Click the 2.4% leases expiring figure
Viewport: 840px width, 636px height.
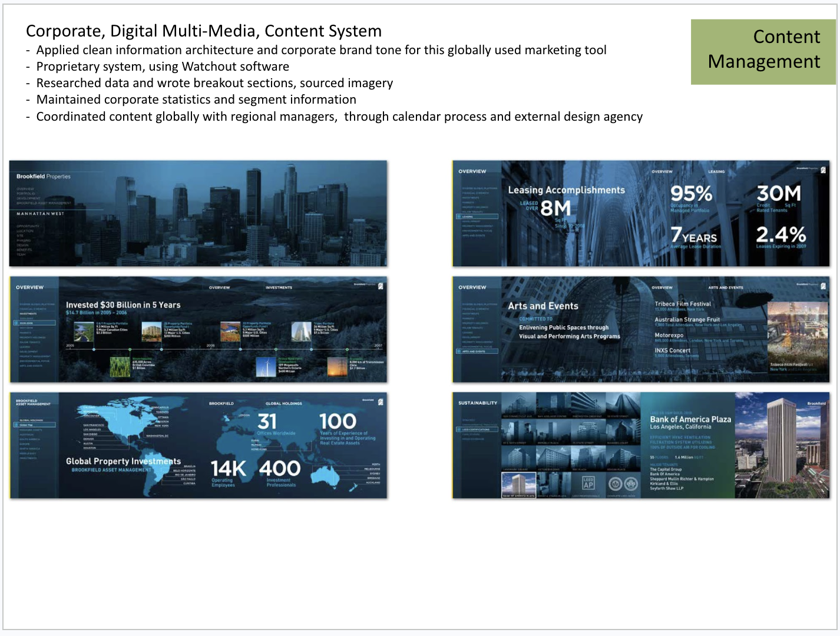point(781,237)
